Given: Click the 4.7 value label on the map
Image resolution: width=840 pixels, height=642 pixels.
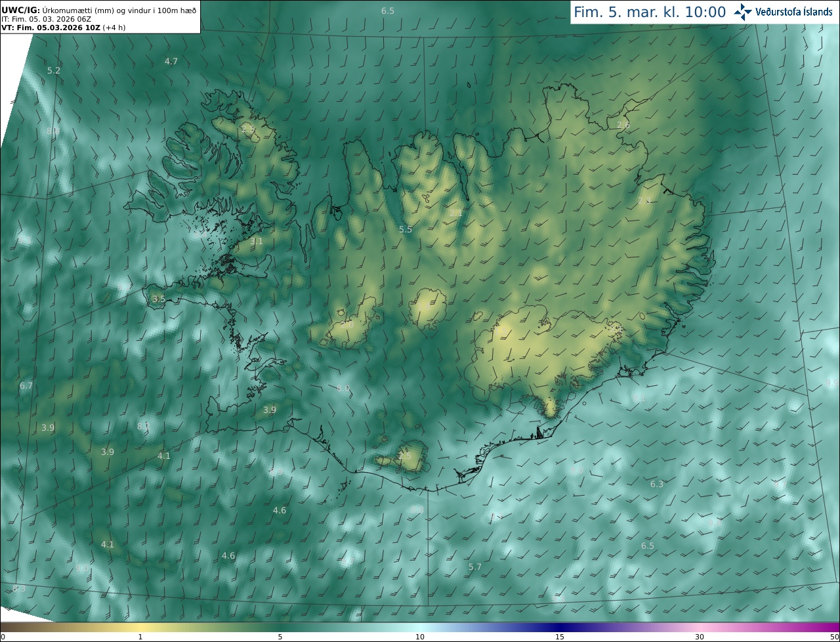Looking at the screenshot, I should click(x=171, y=61).
